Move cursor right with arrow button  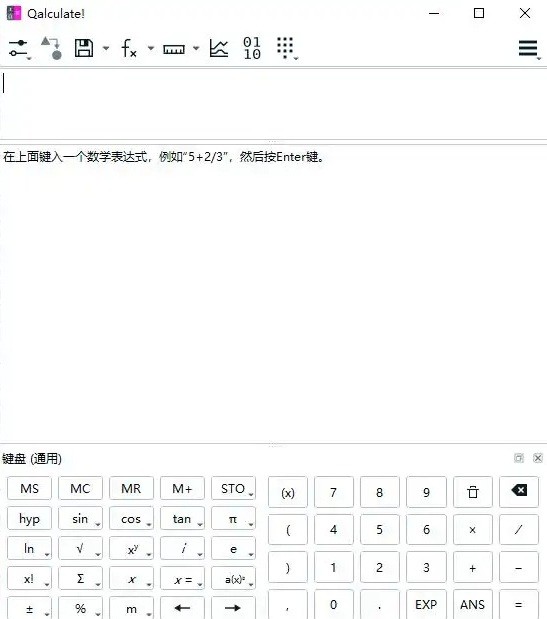click(x=233, y=608)
